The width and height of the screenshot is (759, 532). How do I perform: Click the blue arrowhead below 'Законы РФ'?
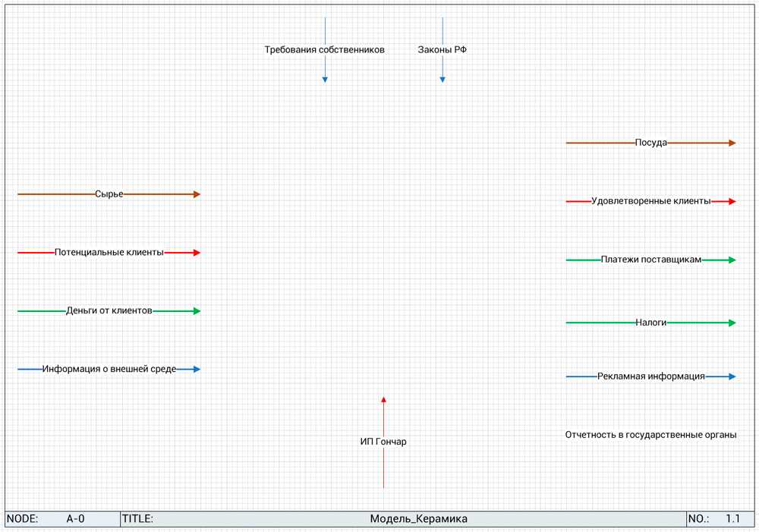pos(442,79)
